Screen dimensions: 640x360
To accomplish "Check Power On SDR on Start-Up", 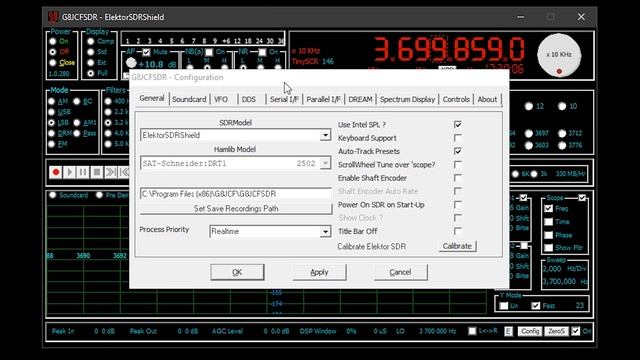I will 458,204.
